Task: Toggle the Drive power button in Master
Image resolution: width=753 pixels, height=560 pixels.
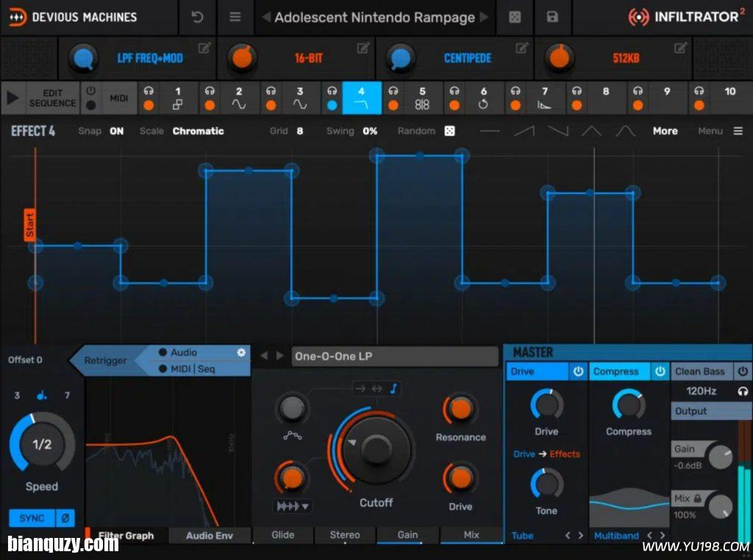Action: click(x=578, y=372)
